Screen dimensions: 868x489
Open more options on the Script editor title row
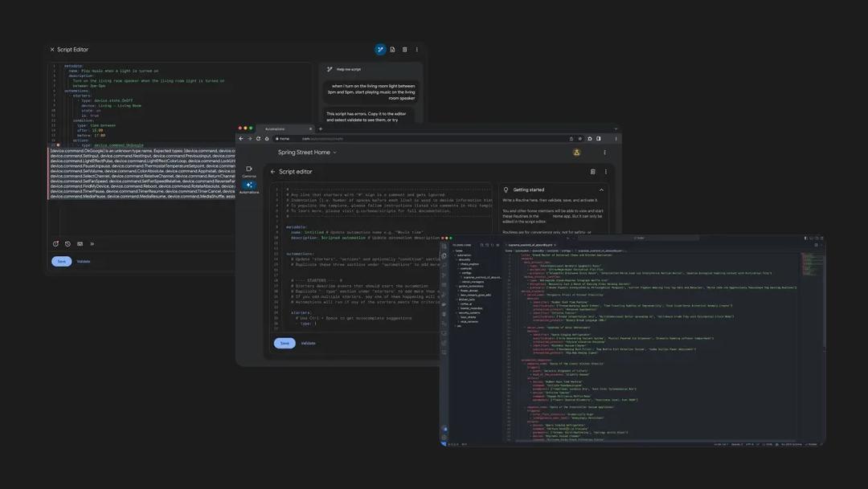click(606, 172)
